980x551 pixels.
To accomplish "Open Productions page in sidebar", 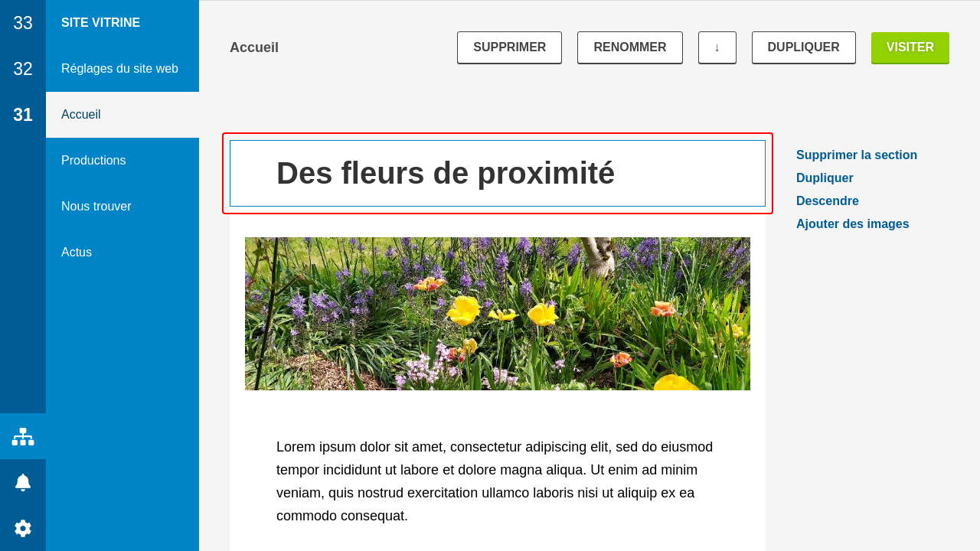I will [93, 161].
